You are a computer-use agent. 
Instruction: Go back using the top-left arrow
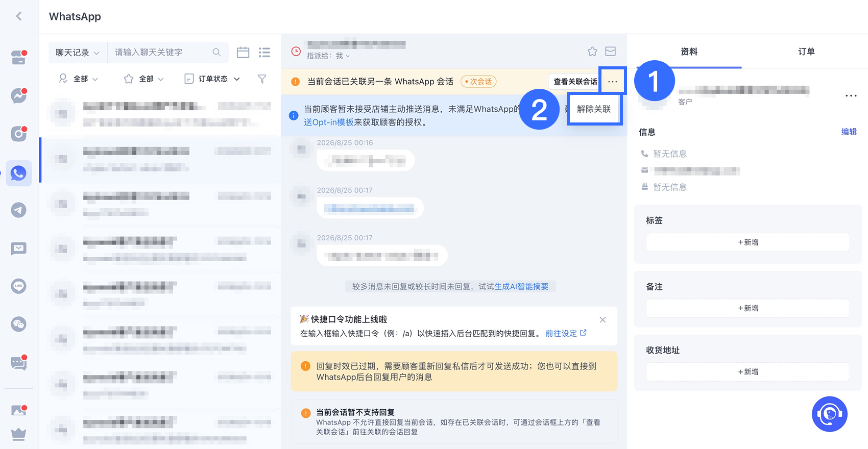(19, 16)
